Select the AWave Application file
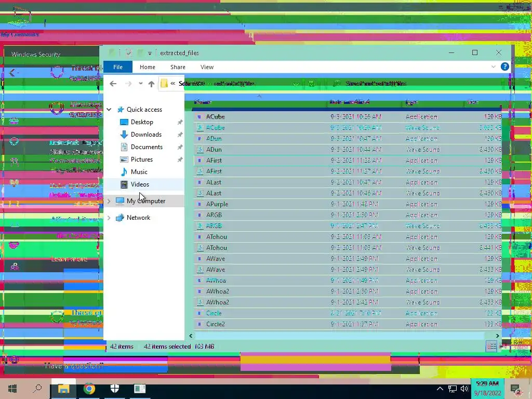 348,259
